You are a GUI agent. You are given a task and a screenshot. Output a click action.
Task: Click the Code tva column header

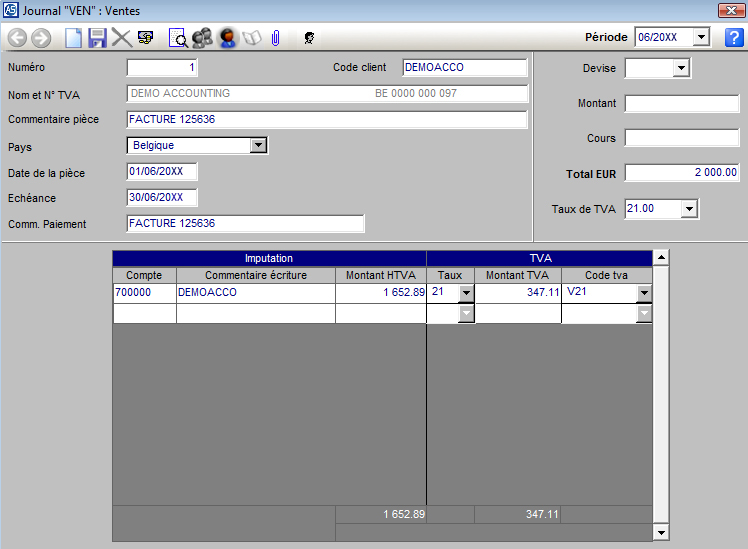607,275
